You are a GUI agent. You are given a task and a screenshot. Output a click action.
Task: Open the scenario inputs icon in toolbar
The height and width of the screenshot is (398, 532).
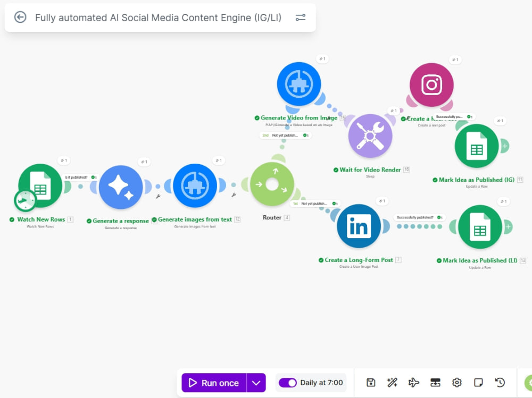pyautogui.click(x=435, y=383)
